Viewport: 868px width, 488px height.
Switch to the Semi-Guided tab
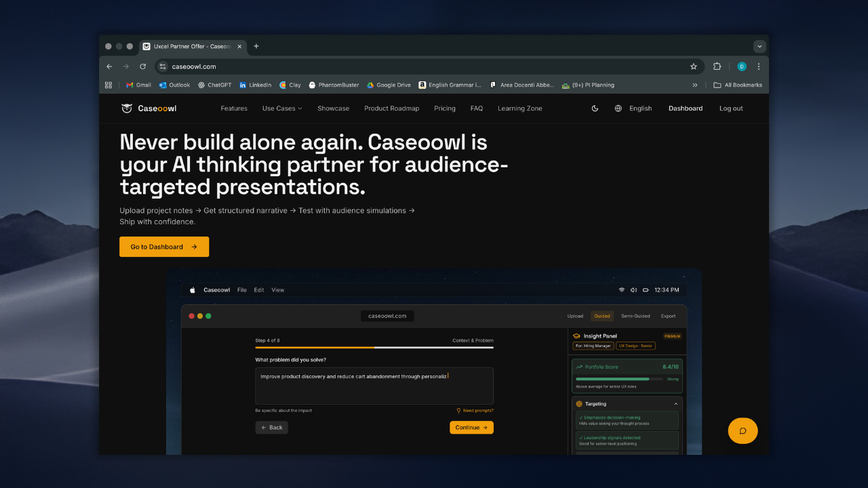635,316
